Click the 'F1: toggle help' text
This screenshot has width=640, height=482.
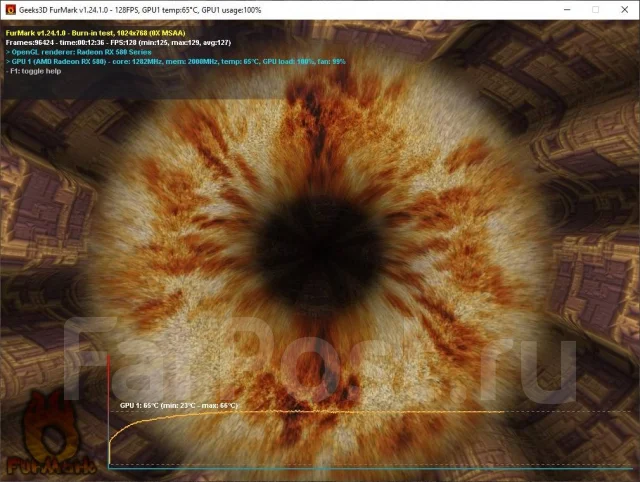coord(33,71)
